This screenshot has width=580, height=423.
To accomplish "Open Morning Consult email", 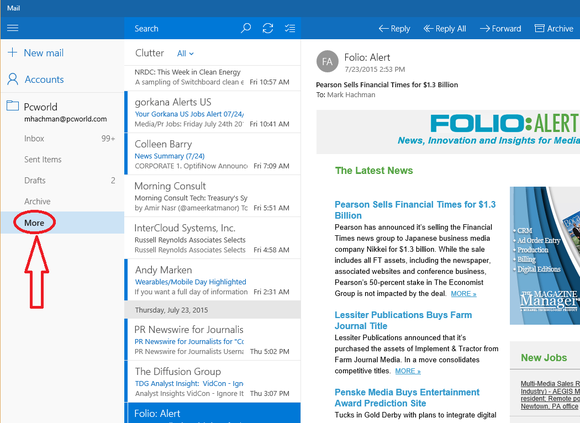I will coord(212,196).
